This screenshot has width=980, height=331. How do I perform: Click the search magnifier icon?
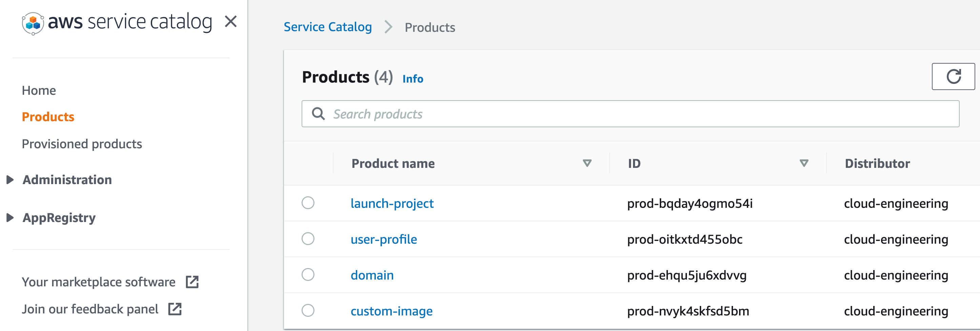click(318, 114)
